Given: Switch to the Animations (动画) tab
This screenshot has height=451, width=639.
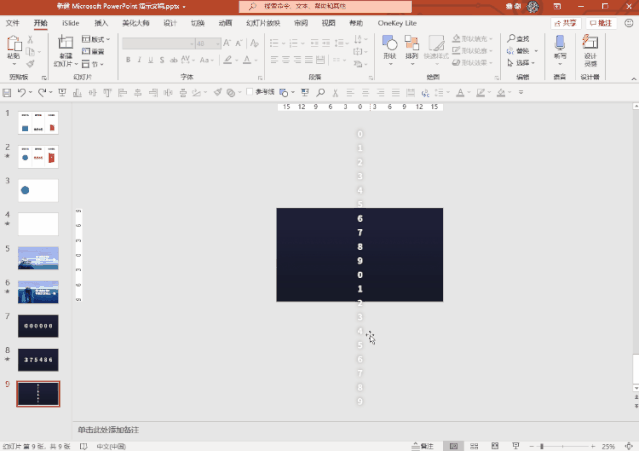Looking at the screenshot, I should click(x=225, y=23).
